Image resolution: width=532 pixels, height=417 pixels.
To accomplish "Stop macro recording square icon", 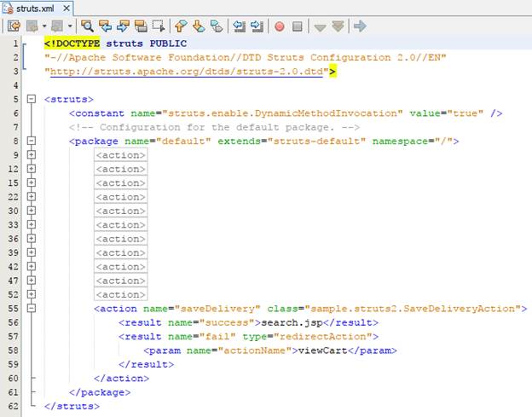I will click(x=298, y=26).
